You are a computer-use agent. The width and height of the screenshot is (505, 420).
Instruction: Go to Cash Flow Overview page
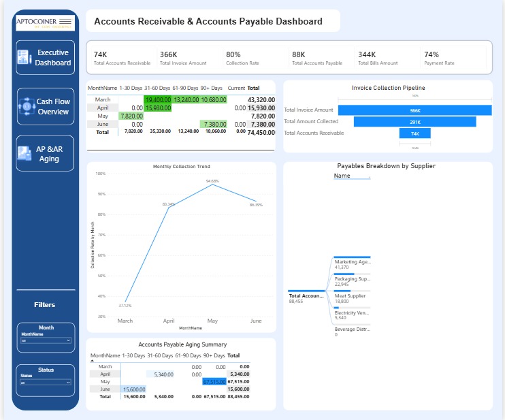point(46,106)
